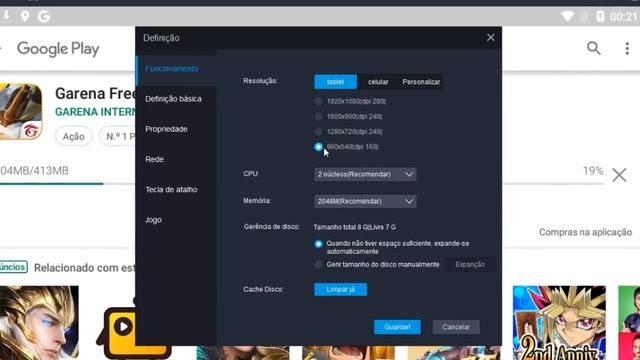Click the 'Tamanho total 8 G' text

pos(355,227)
